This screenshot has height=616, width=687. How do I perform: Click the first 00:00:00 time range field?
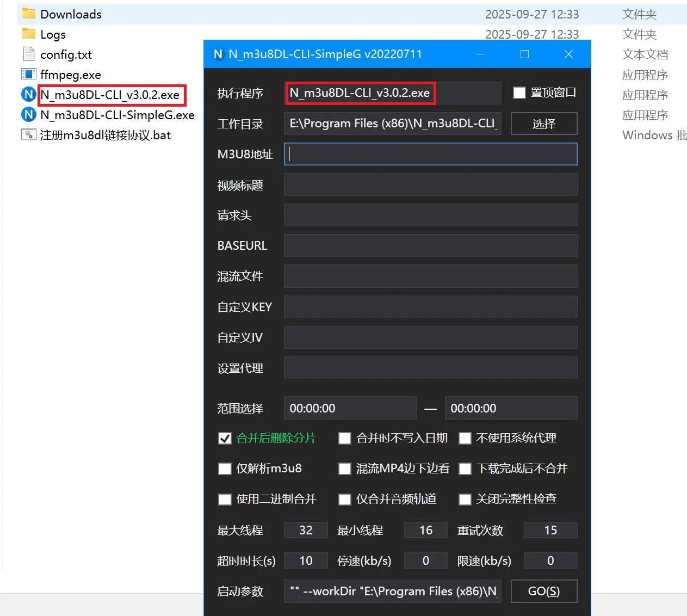[x=350, y=408]
